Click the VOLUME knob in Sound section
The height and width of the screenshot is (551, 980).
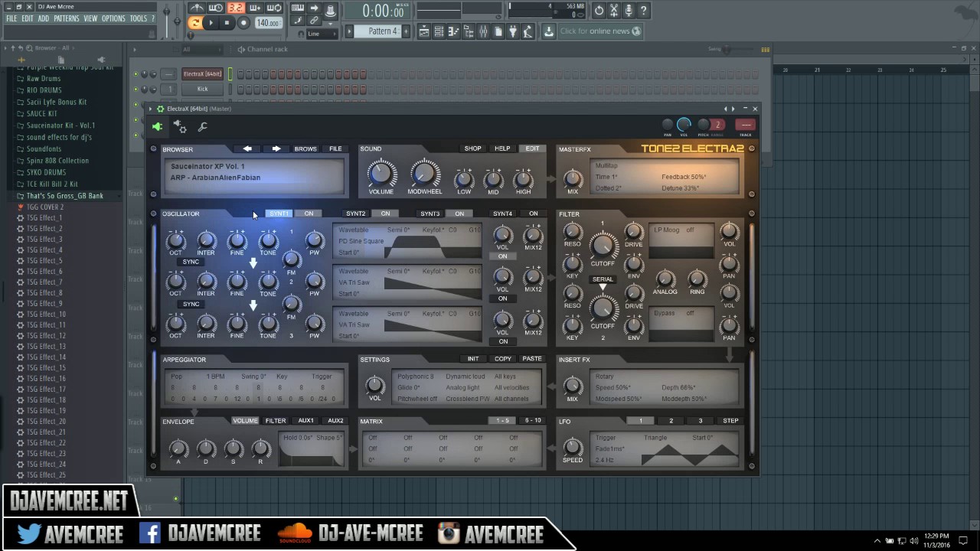pyautogui.click(x=381, y=174)
